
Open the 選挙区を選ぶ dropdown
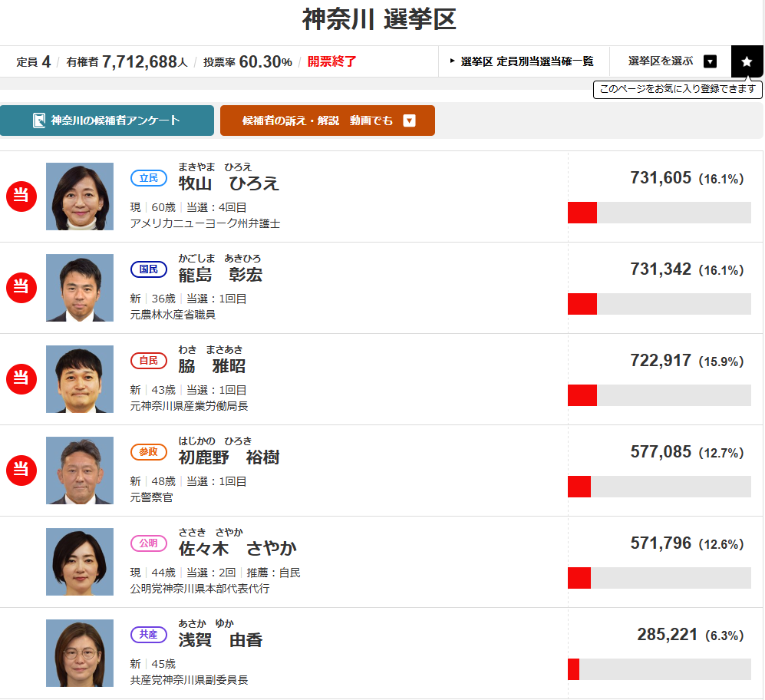tap(710, 61)
